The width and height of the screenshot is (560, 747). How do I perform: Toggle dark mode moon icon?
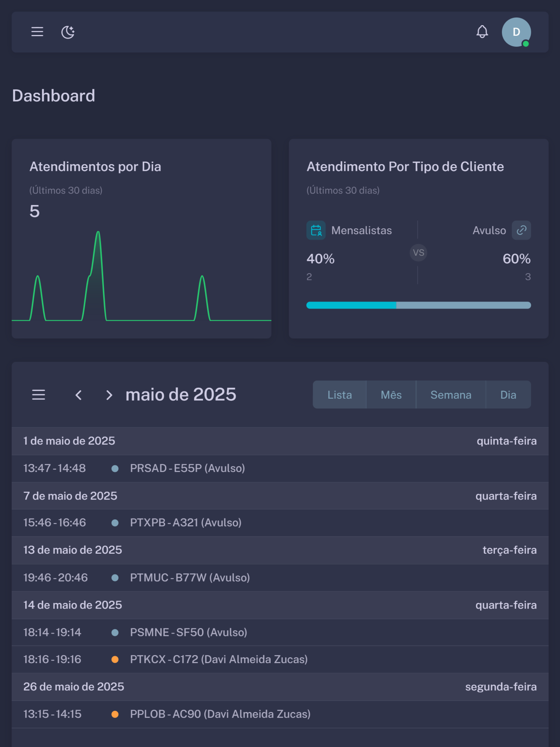tap(68, 32)
